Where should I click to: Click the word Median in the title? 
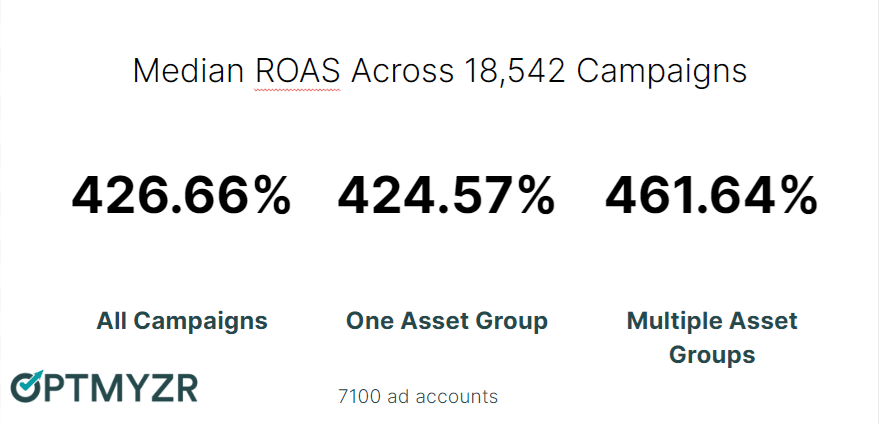[x=188, y=71]
